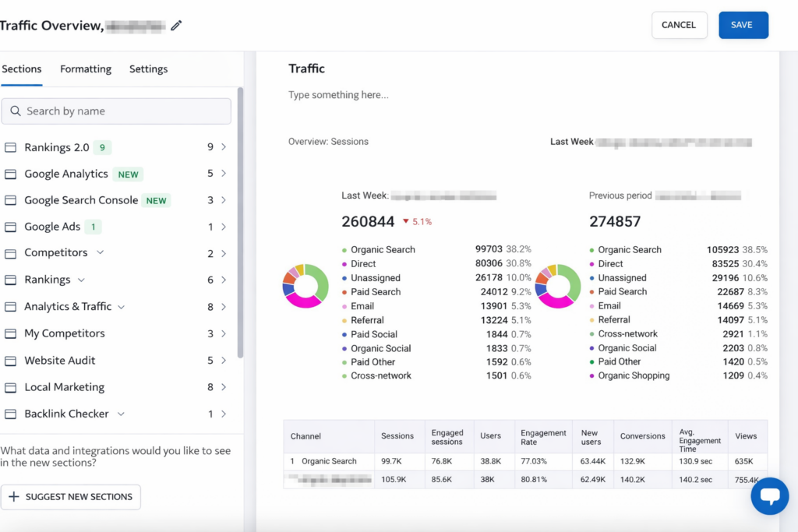Click the CANCEL button

point(679,25)
